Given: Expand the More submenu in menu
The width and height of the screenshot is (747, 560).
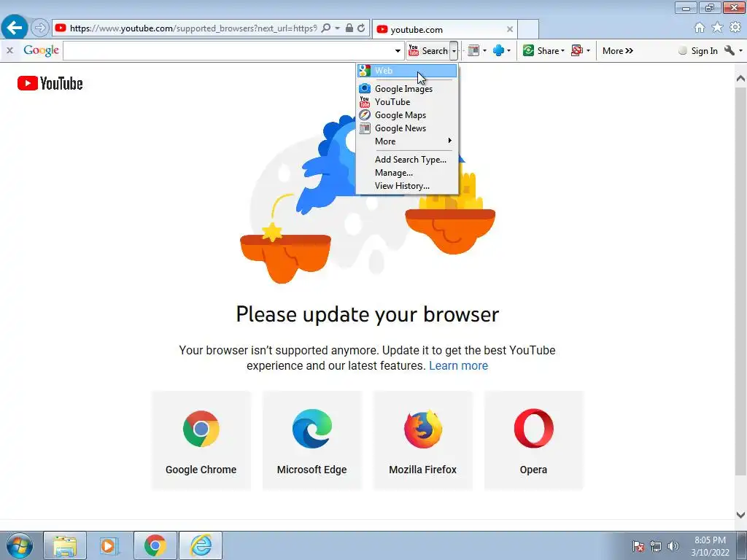Looking at the screenshot, I should point(407,141).
